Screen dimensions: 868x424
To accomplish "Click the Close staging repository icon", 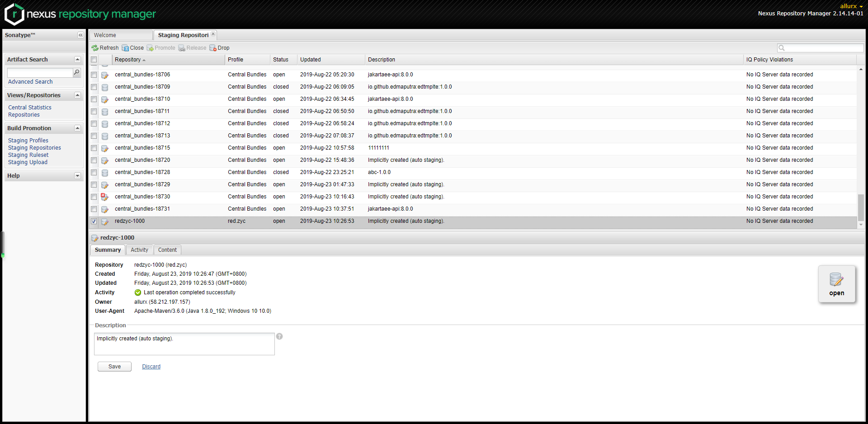I will click(x=125, y=48).
